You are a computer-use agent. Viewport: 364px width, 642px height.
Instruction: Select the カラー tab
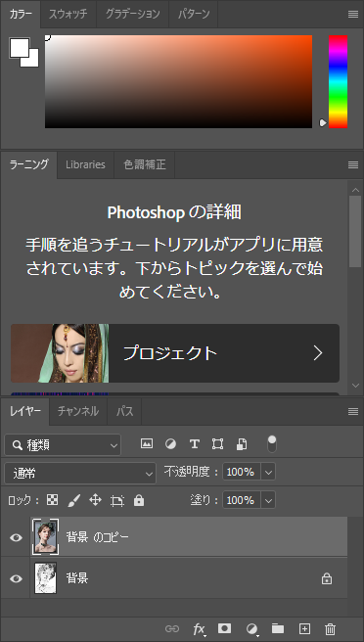(21, 14)
